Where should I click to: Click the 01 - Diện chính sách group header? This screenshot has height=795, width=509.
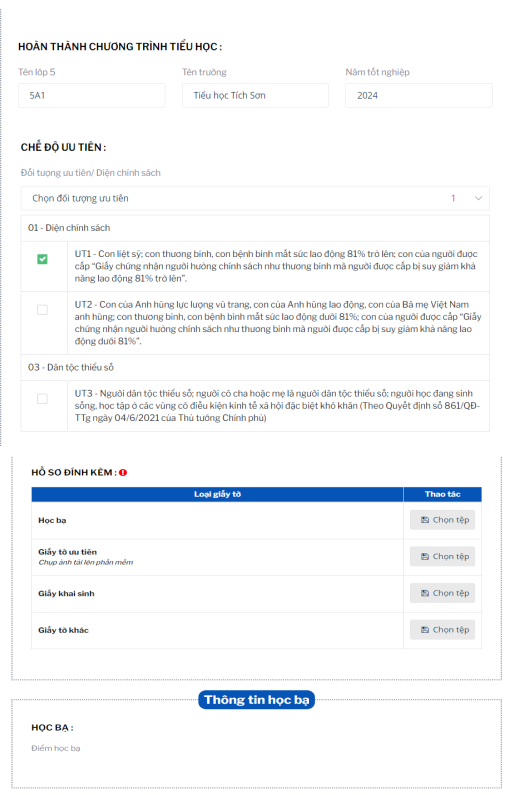[255, 228]
